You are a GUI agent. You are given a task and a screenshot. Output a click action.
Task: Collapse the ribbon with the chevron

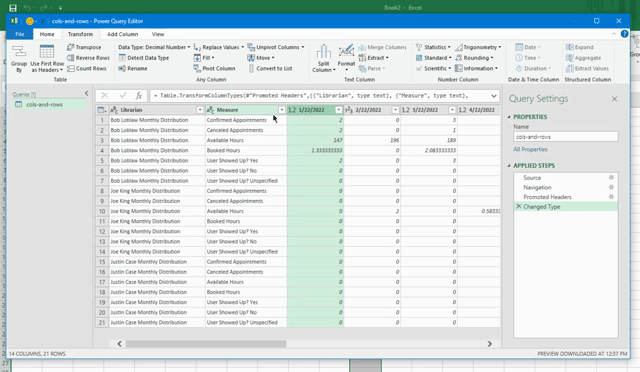614,34
